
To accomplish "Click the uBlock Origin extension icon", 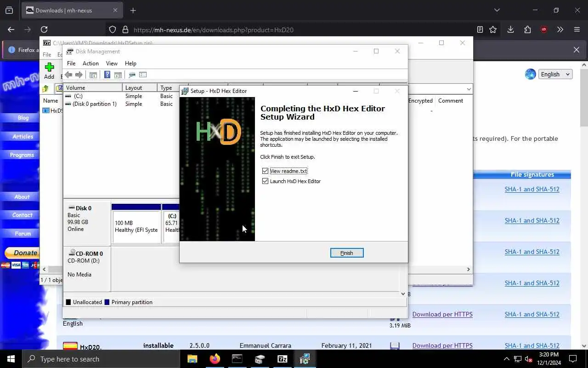I will coord(544,29).
